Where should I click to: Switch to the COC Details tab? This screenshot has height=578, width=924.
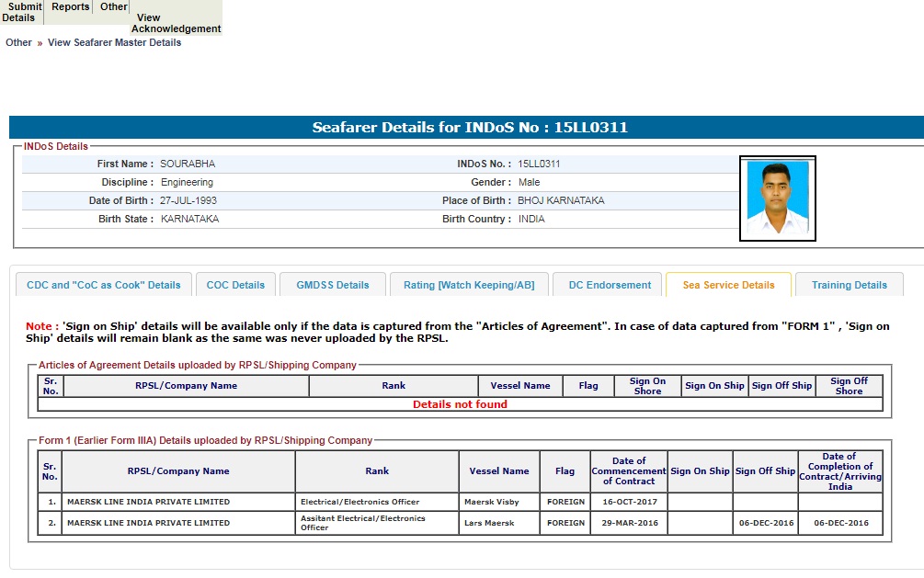235,285
